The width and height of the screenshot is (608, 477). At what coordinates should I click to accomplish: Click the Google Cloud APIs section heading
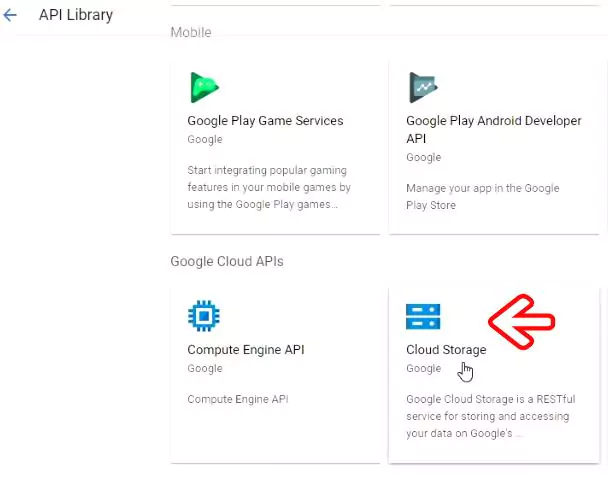[x=226, y=261]
